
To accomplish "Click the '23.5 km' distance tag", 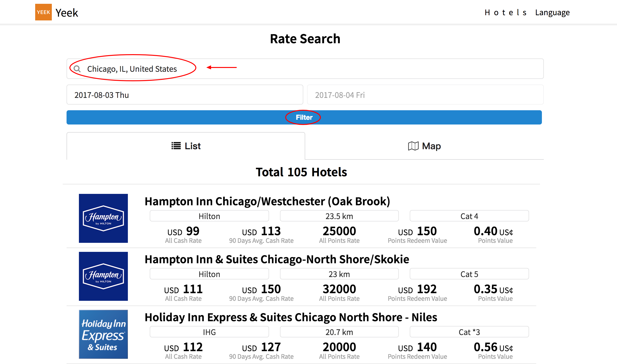I will tap(339, 216).
